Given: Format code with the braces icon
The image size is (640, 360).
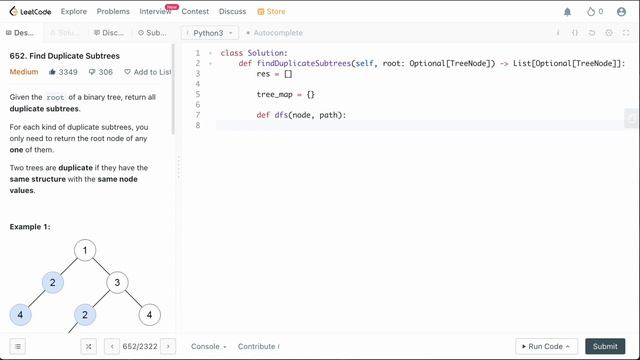Looking at the screenshot, I should pyautogui.click(x=575, y=33).
